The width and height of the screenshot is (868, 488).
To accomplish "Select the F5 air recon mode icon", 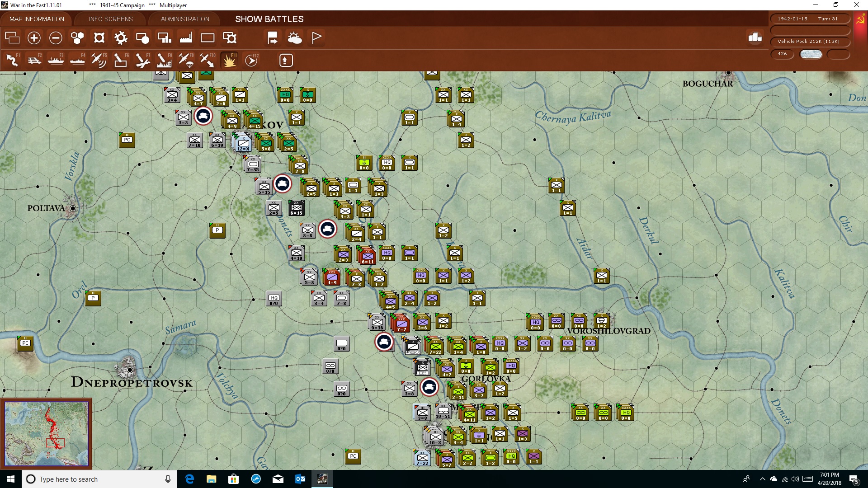I will click(x=99, y=60).
